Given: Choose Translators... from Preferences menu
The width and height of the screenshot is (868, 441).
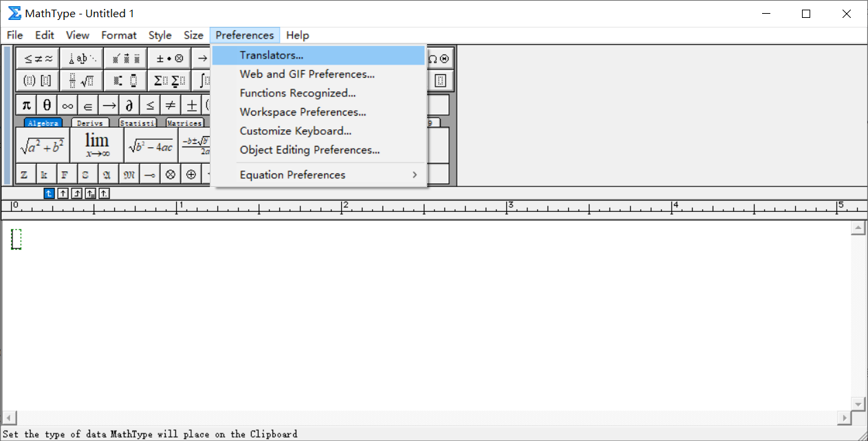Looking at the screenshot, I should coord(318,55).
